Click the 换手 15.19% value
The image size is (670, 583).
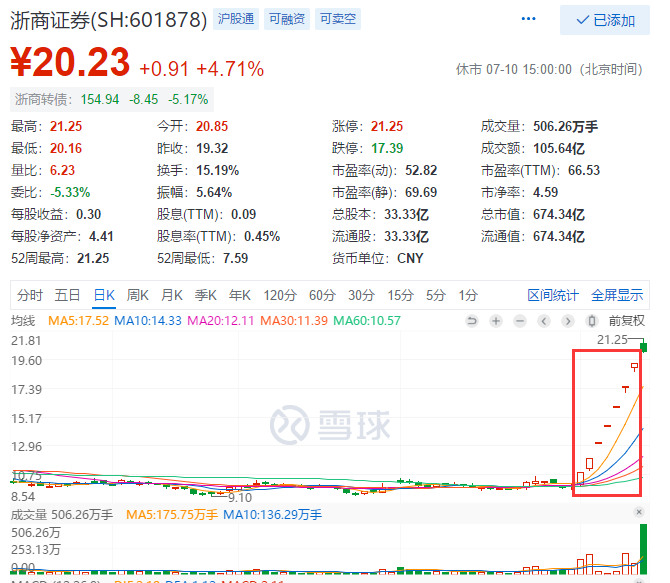pyautogui.click(x=217, y=170)
